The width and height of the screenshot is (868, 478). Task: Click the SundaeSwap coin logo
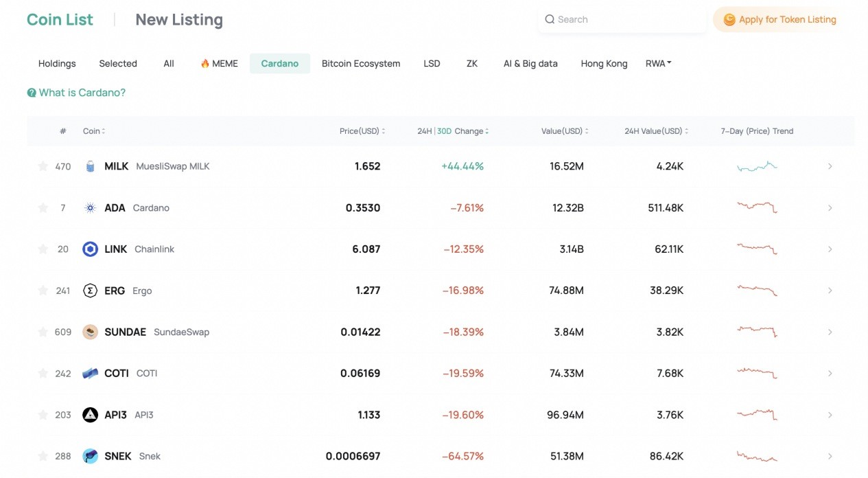90,332
